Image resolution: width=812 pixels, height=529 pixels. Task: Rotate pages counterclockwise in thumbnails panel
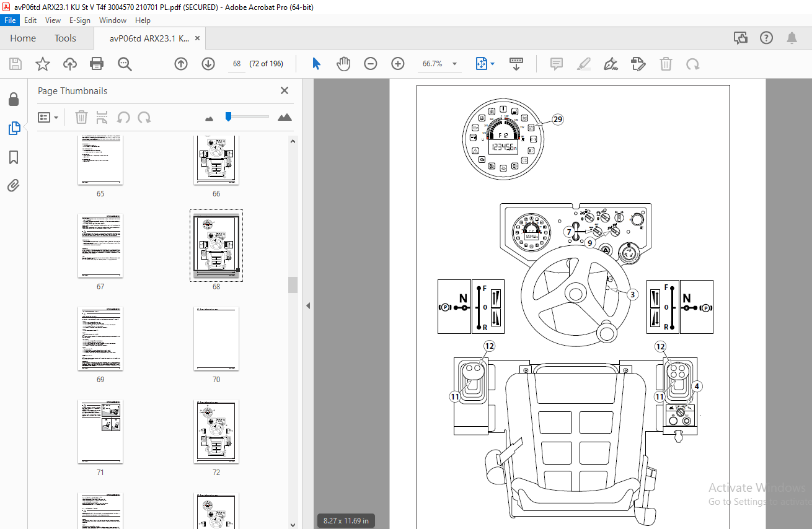pyautogui.click(x=123, y=117)
